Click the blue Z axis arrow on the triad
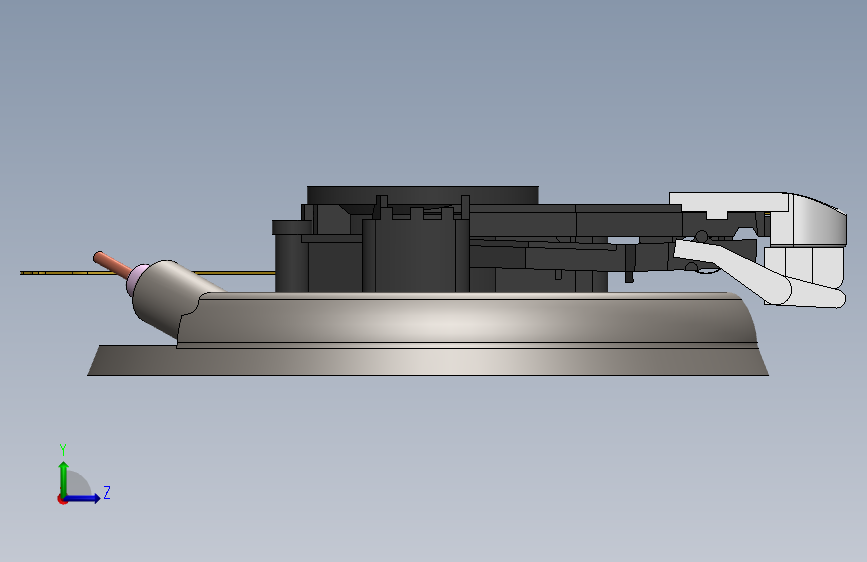867x562 pixels. 83,498
